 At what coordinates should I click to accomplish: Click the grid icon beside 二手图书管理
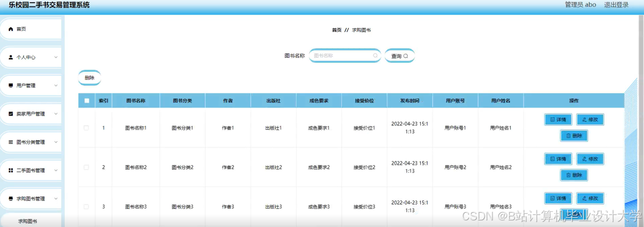coord(11,171)
